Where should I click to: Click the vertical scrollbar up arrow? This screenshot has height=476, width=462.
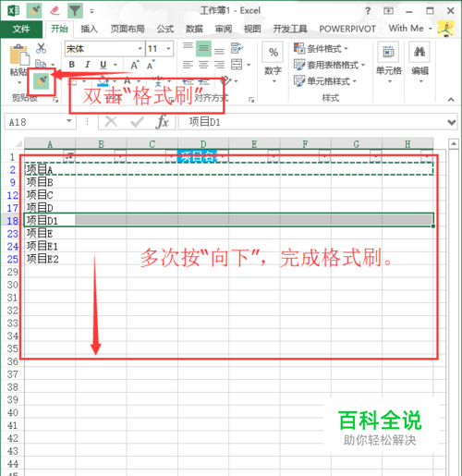[x=453, y=144]
